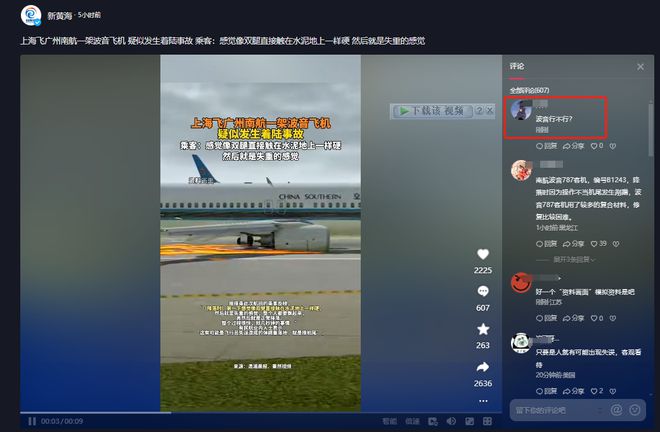The width and height of the screenshot is (660, 432).
Task: Switch to the 评论 tab
Action: click(x=517, y=66)
